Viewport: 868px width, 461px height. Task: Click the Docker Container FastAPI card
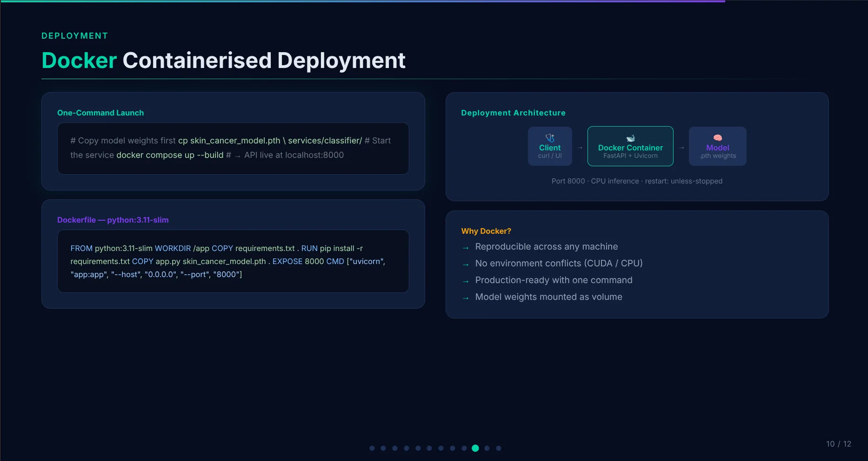pos(630,146)
